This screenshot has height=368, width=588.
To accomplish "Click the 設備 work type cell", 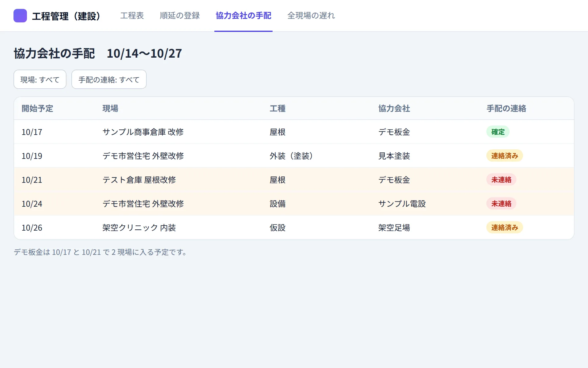I will pos(277,204).
